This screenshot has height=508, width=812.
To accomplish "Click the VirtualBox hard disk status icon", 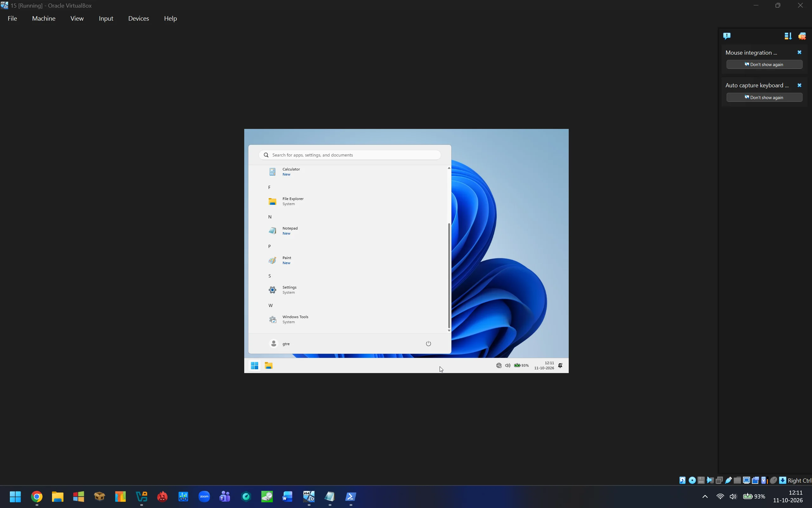I will [x=683, y=480].
